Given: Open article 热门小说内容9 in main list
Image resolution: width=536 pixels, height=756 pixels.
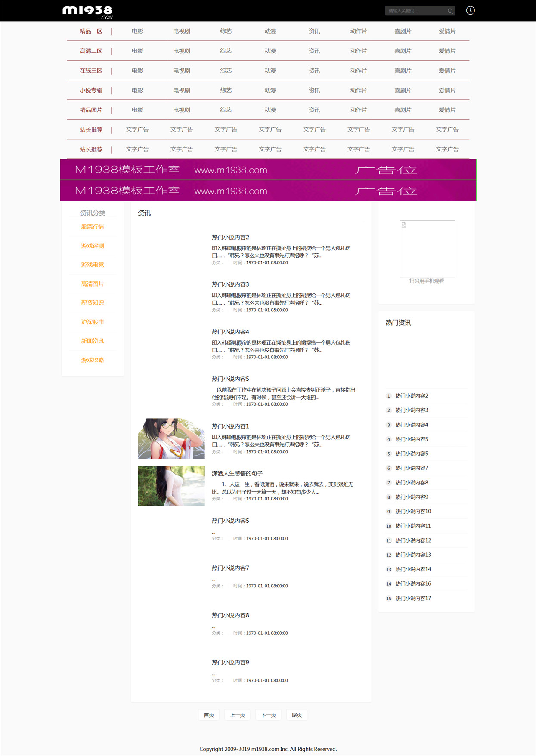Looking at the screenshot, I should pos(230,663).
